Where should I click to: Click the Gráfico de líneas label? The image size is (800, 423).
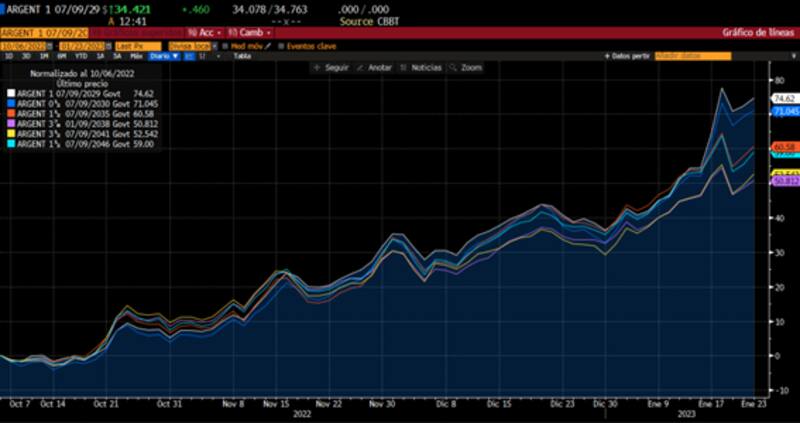[x=750, y=33]
